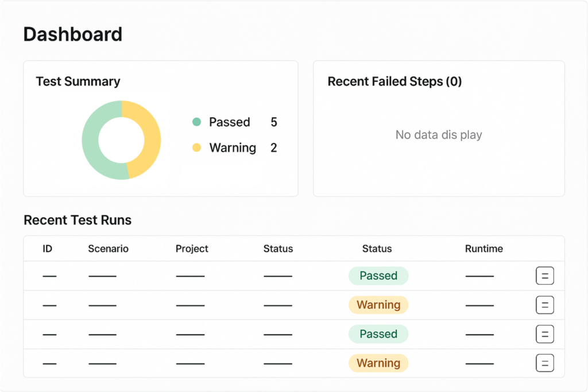Sort by the Scenario column header

tap(109, 249)
